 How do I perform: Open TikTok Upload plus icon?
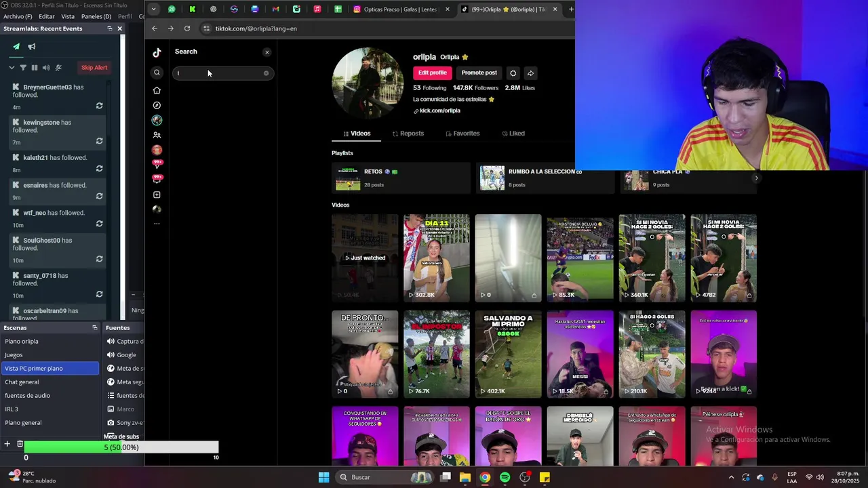tap(157, 195)
